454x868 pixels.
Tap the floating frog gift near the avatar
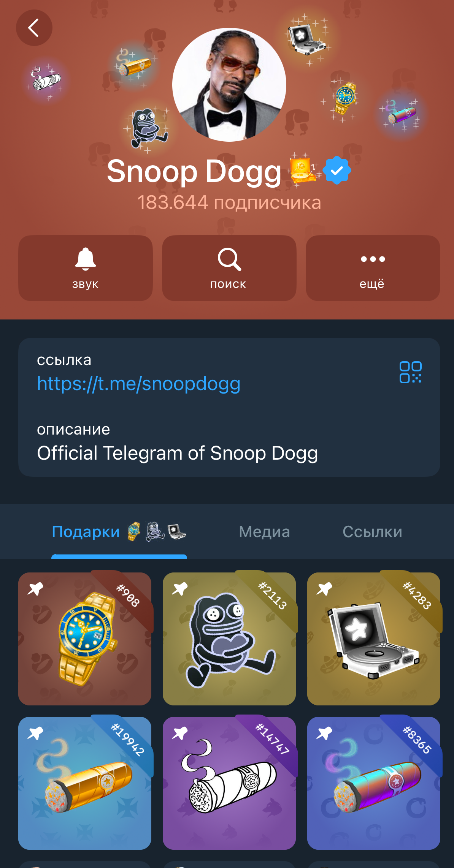point(148,127)
